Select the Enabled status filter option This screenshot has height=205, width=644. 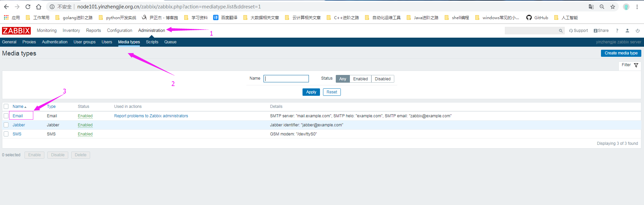point(360,79)
